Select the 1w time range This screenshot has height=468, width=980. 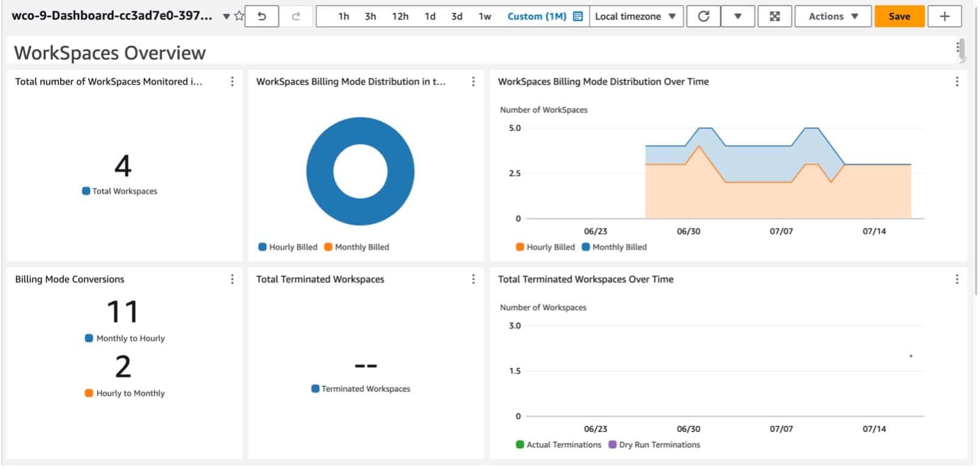[484, 16]
